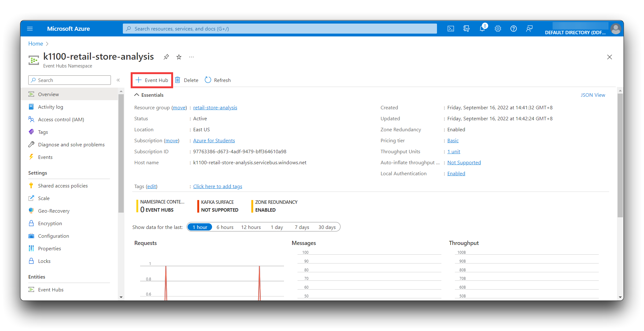Add namespace to favorites with star
The width and height of the screenshot is (644, 331).
tap(179, 57)
